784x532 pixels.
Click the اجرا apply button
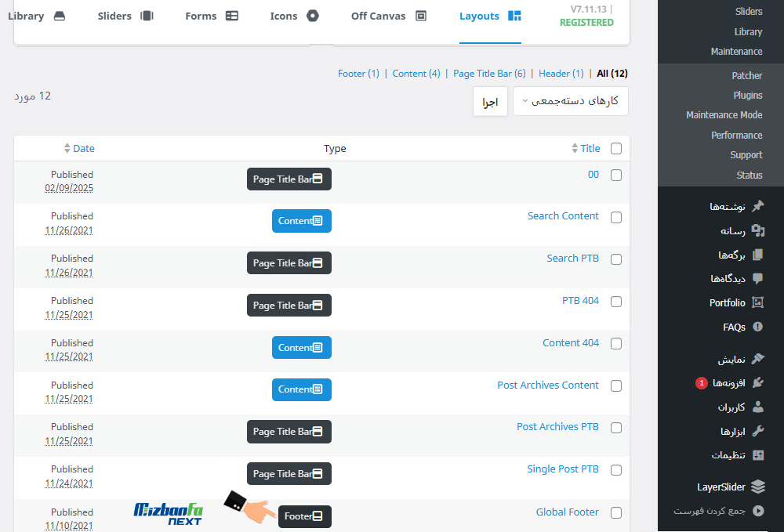tap(490, 101)
